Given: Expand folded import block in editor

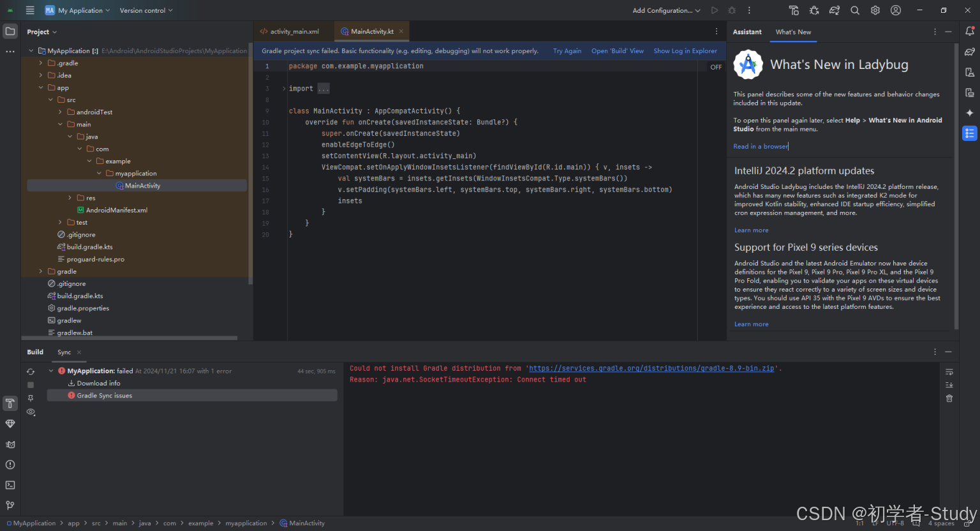Looking at the screenshot, I should point(284,89).
